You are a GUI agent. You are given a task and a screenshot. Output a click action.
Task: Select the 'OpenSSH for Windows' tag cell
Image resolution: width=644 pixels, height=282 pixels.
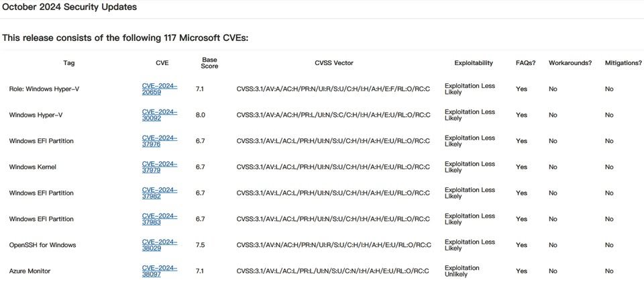pos(43,245)
